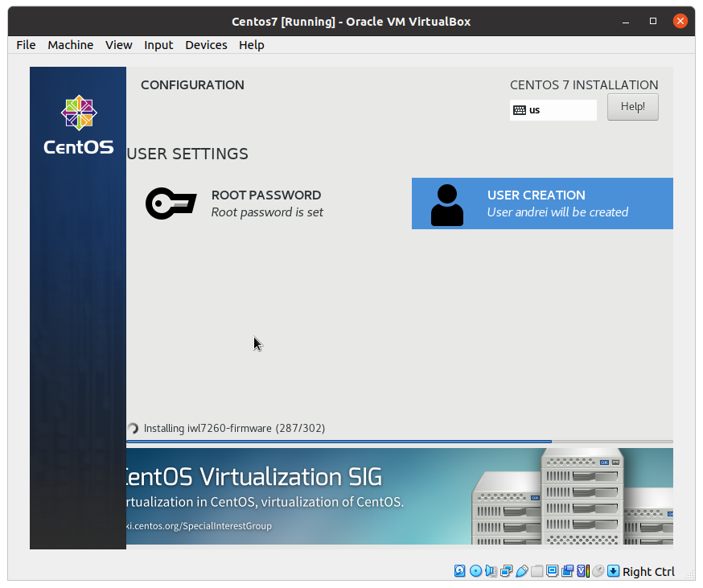This screenshot has height=588, width=703.
Task: Minimize the VirtualBox window
Action: click(626, 21)
